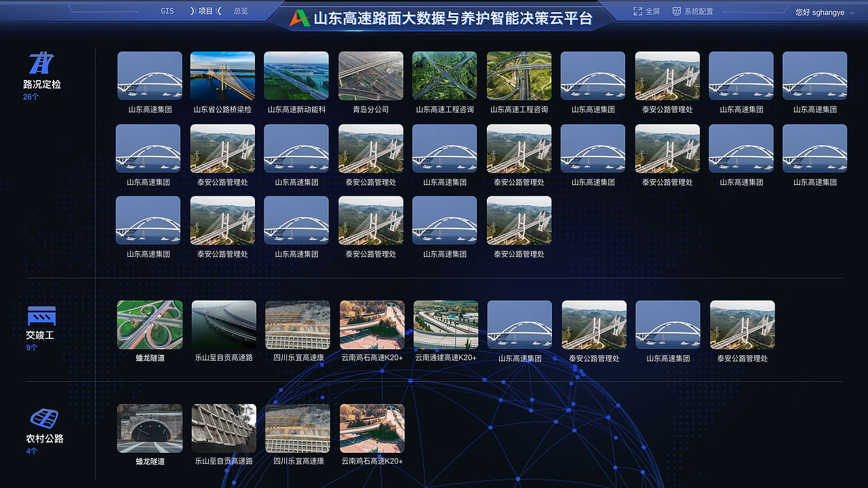868x488 pixels.
Task: Click the 全屏 fullscreen icon
Action: pyautogui.click(x=637, y=12)
